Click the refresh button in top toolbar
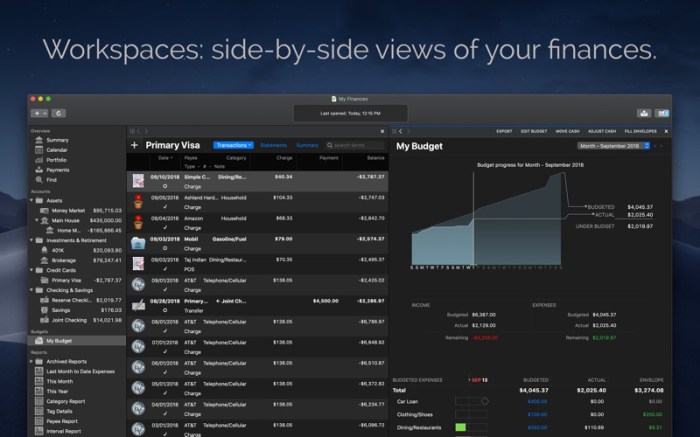 click(59, 113)
